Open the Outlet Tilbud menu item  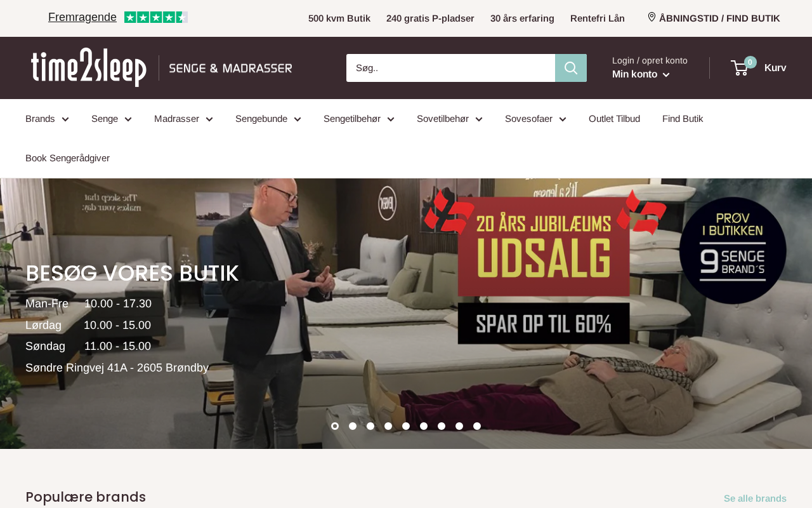pyautogui.click(x=614, y=119)
